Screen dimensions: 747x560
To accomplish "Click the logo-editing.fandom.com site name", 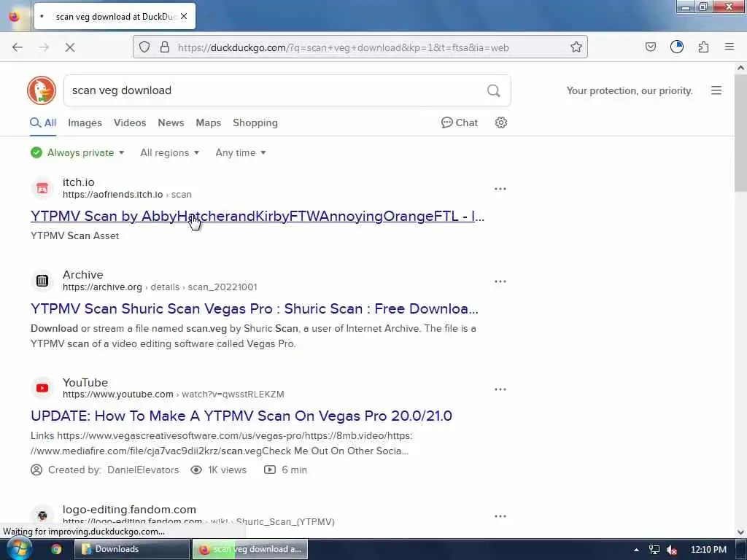I will click(129, 509).
